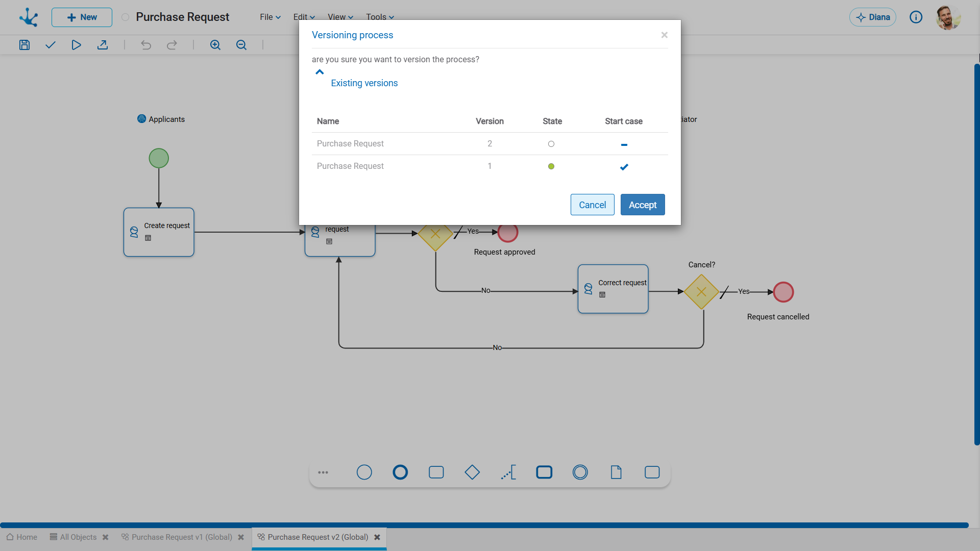Screen dimensions: 980x551
Task: Click the Undo arrow icon
Action: 146,45
